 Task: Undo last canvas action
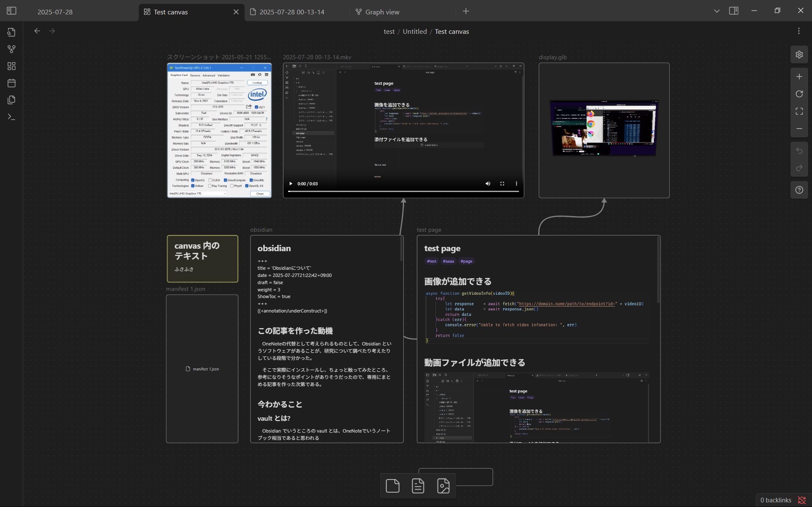[799, 151]
